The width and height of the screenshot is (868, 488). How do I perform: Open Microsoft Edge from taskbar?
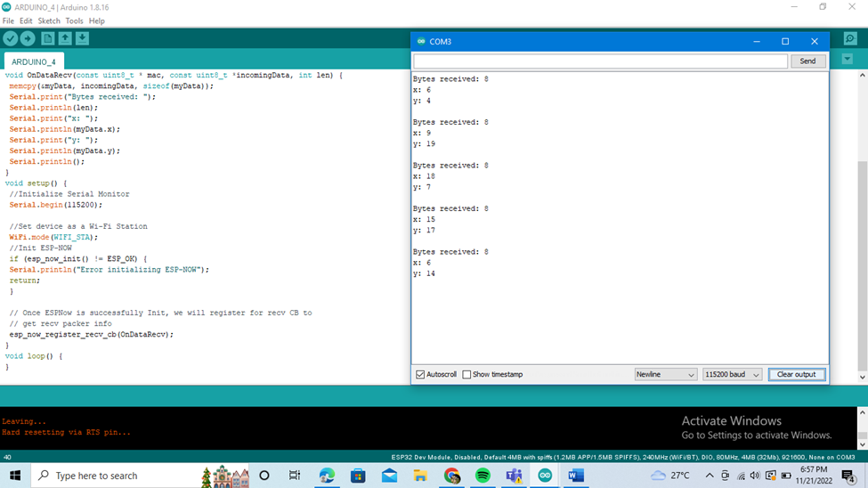(327, 476)
